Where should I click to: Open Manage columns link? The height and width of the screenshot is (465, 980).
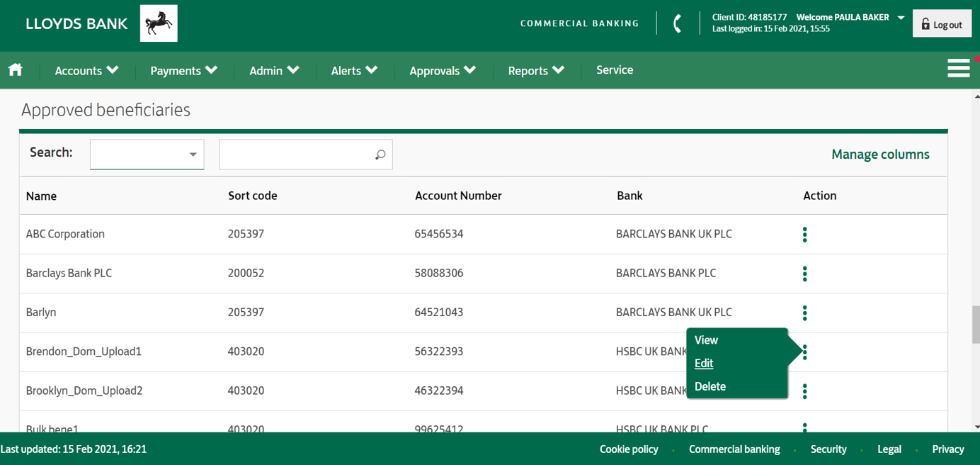tap(880, 155)
